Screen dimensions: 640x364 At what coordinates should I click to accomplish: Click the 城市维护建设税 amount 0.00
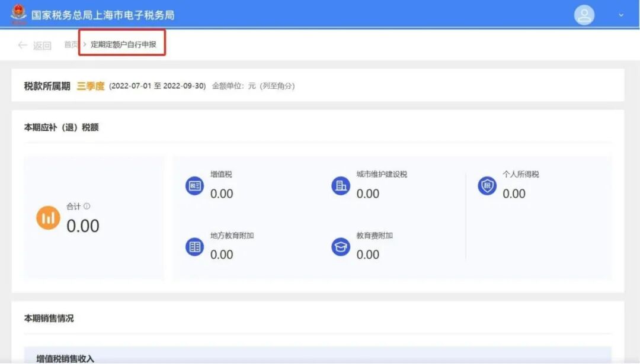(368, 194)
